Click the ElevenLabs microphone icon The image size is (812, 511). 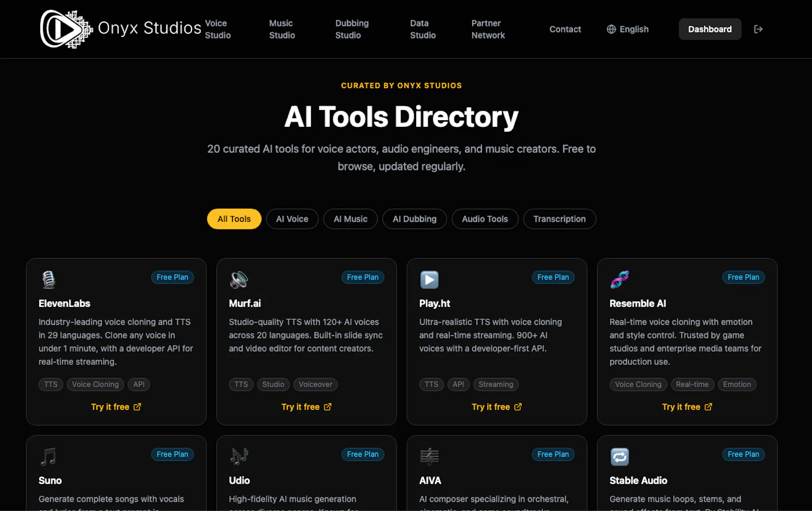(x=48, y=279)
